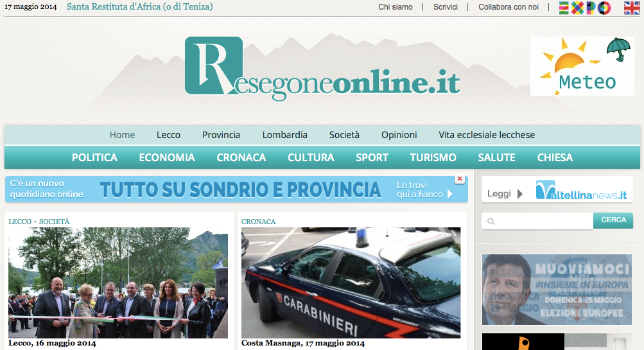Select the TURISMO category
Screen dimensions: 644x350
[x=433, y=157]
